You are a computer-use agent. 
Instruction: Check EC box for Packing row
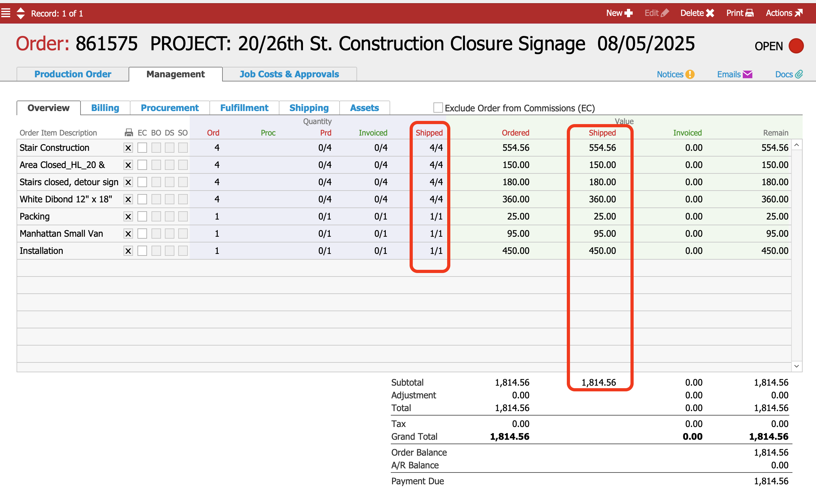[142, 216]
